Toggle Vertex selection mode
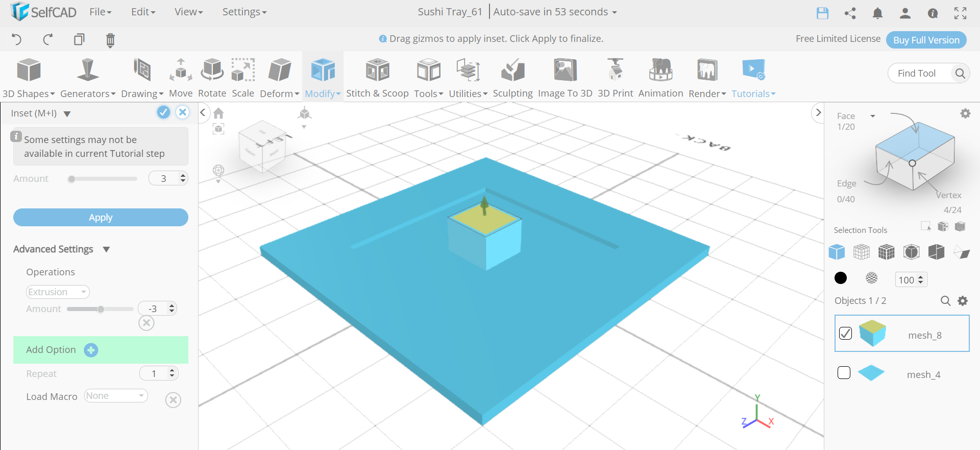980x450 pixels. tap(948, 195)
